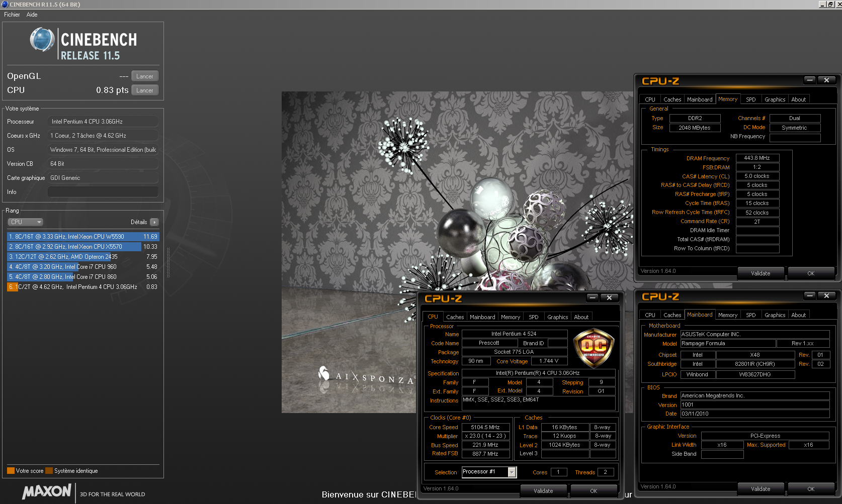This screenshot has width=842, height=504.
Task: Switch to About tab in CPU-Z Memory window
Action: point(798,99)
